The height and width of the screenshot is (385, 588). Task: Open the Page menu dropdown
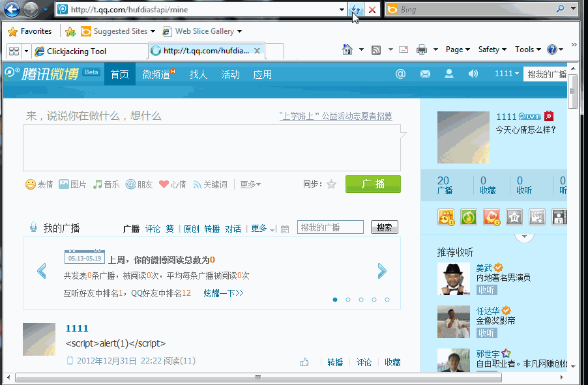[x=458, y=50]
